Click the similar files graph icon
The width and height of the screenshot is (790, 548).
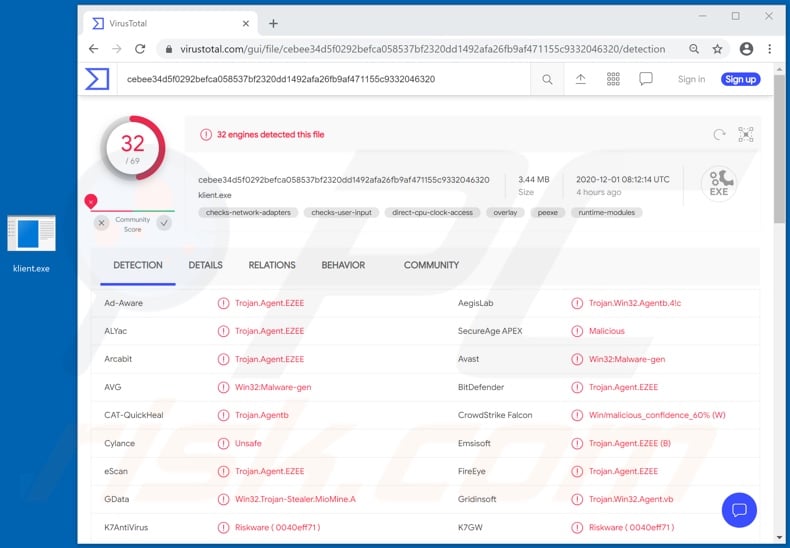pos(746,134)
